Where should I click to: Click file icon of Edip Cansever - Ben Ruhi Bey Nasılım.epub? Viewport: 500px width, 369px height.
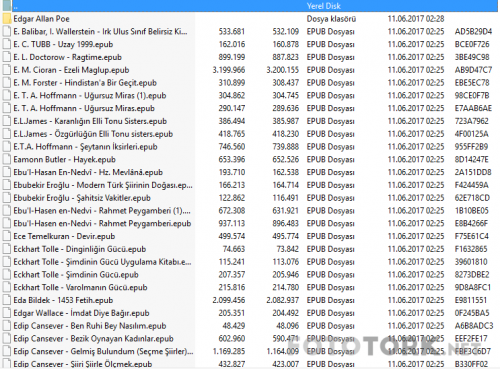coord(7,326)
